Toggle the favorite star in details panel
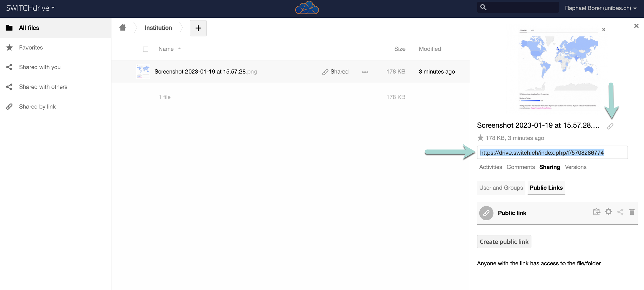644x290 pixels. (x=480, y=138)
